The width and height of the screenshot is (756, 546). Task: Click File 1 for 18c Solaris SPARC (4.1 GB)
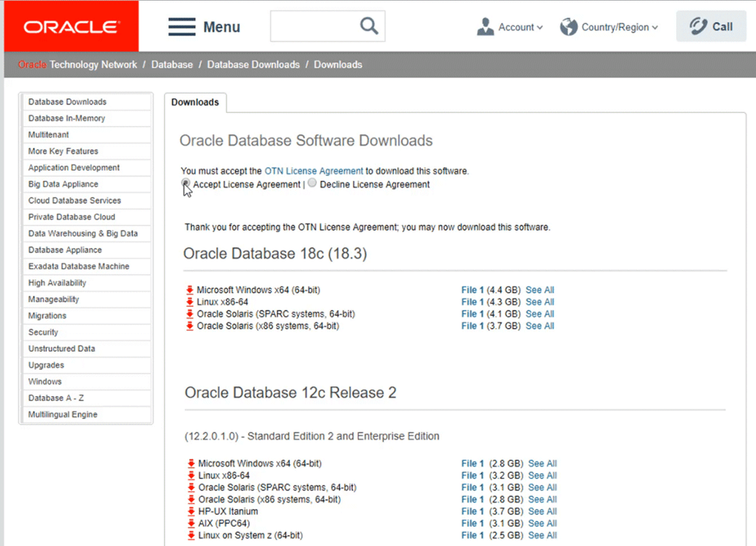point(472,314)
